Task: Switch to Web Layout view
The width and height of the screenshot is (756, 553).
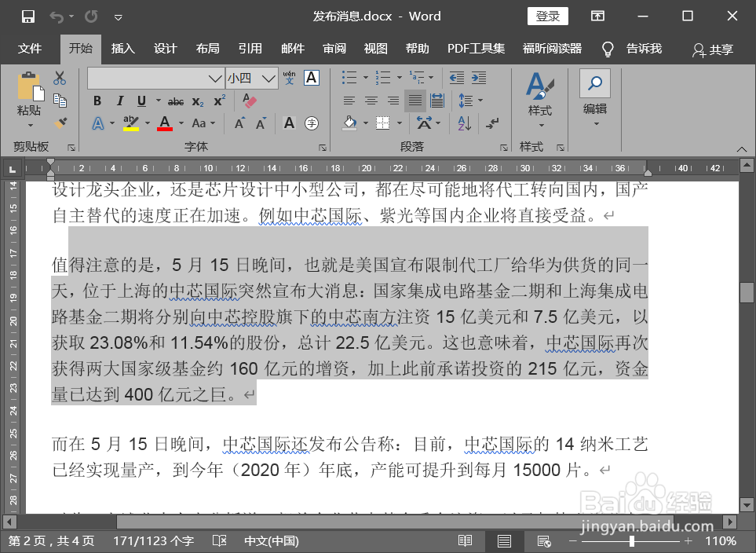Action: pos(544,541)
